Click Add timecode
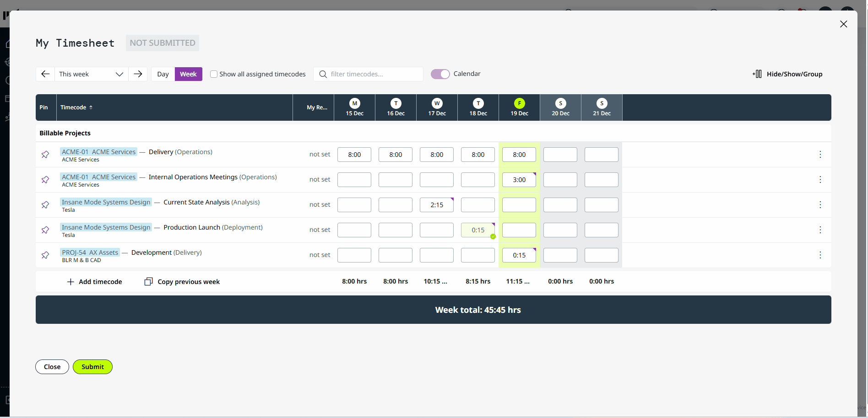Screen dimensions: 868x418 (95, 282)
